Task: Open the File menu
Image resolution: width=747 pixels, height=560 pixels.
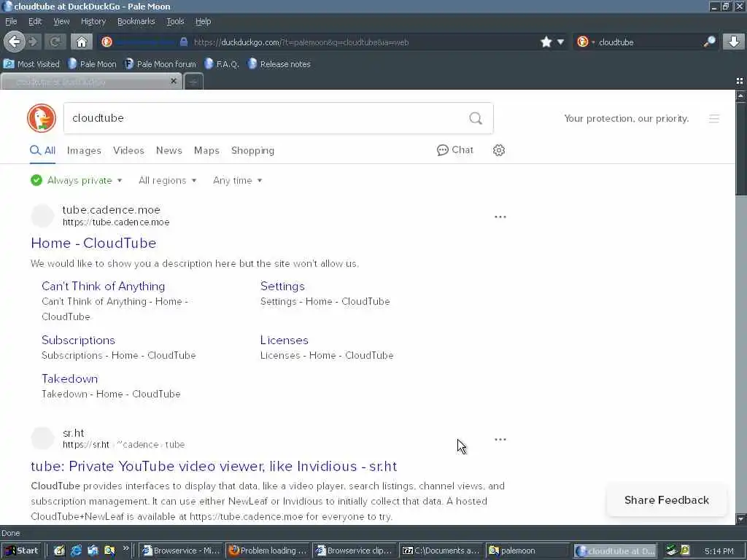Action: point(11,21)
